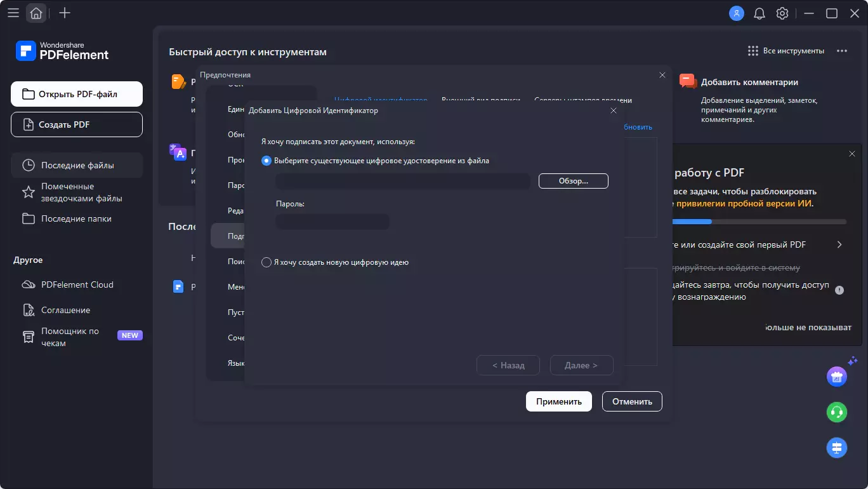Open the Receipt assistant with NEW badge
This screenshot has width=868, height=489.
pos(77,337)
